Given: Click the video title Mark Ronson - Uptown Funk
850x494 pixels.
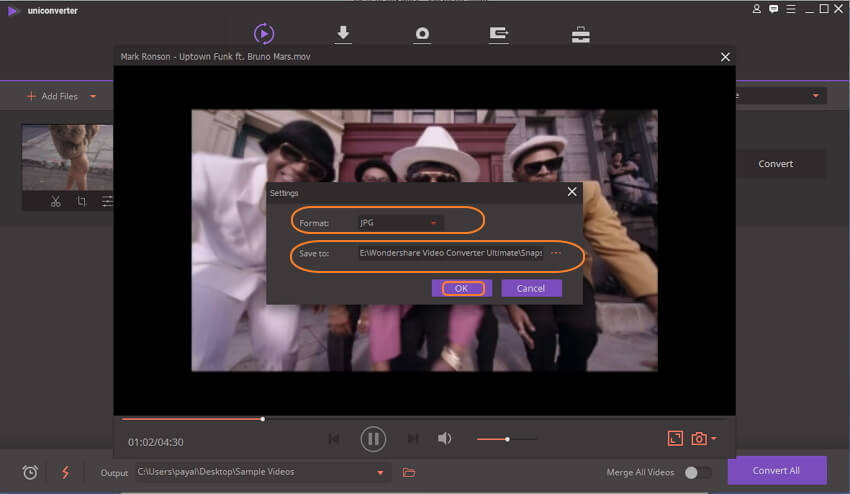Looking at the screenshot, I should click(x=215, y=57).
